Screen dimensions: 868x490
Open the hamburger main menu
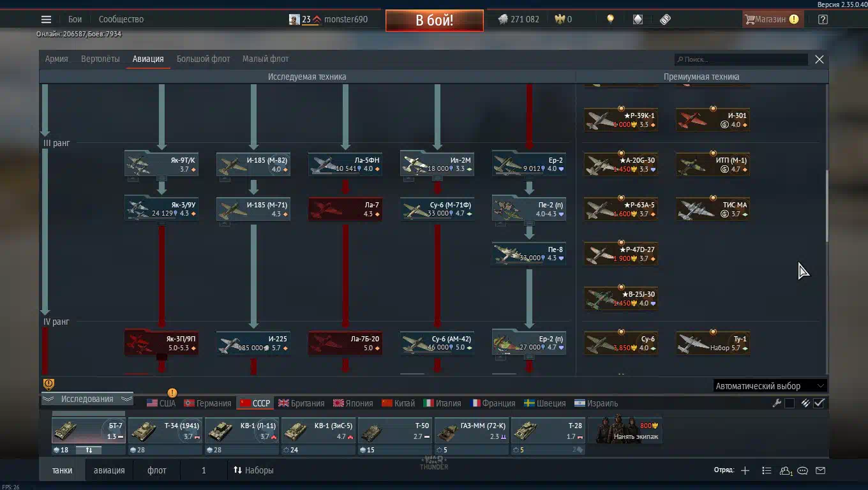pyautogui.click(x=46, y=19)
